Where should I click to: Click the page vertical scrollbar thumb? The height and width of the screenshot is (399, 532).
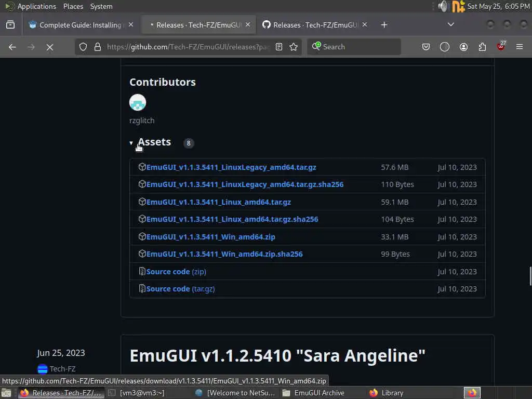530,276
